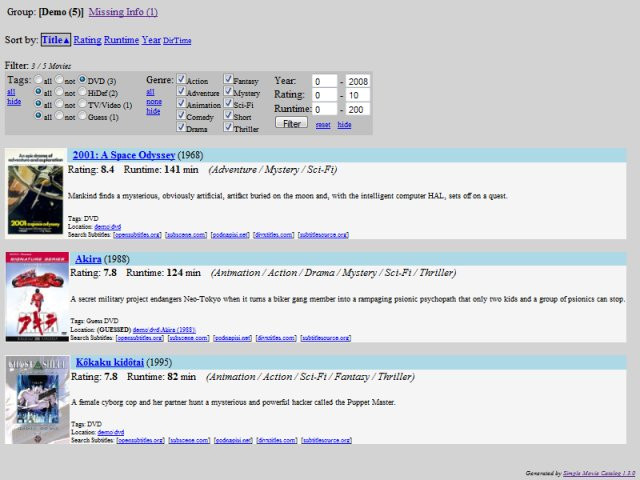Click the hide link beside reset

pyautogui.click(x=344, y=124)
